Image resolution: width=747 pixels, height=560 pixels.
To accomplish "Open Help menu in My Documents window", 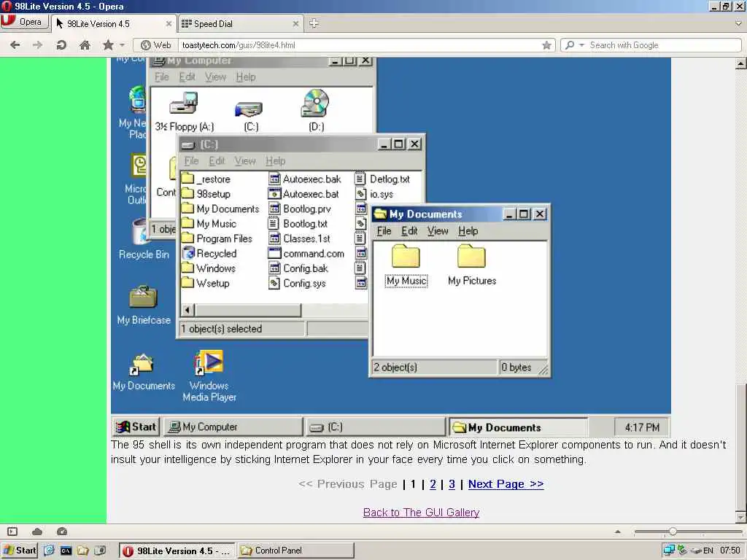I will point(468,231).
